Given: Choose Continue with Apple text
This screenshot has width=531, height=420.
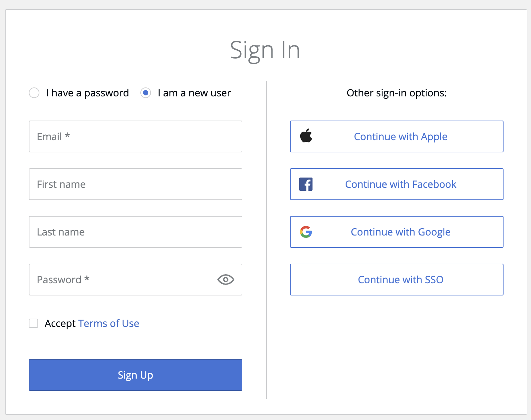Looking at the screenshot, I should tap(401, 136).
